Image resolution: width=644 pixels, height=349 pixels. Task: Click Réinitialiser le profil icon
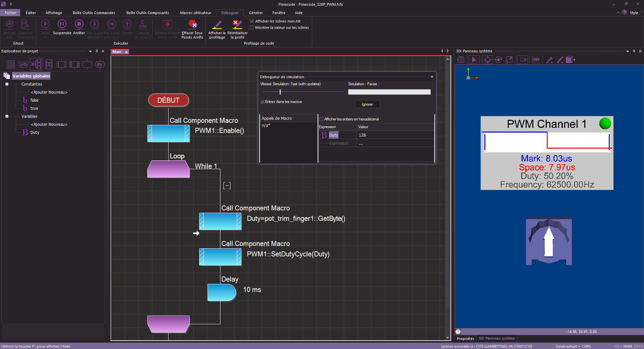click(x=237, y=24)
